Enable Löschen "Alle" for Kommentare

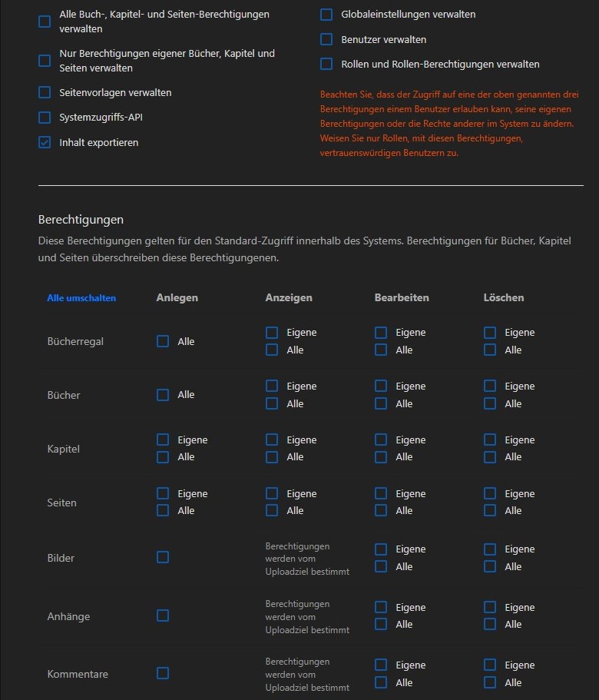pos(490,682)
